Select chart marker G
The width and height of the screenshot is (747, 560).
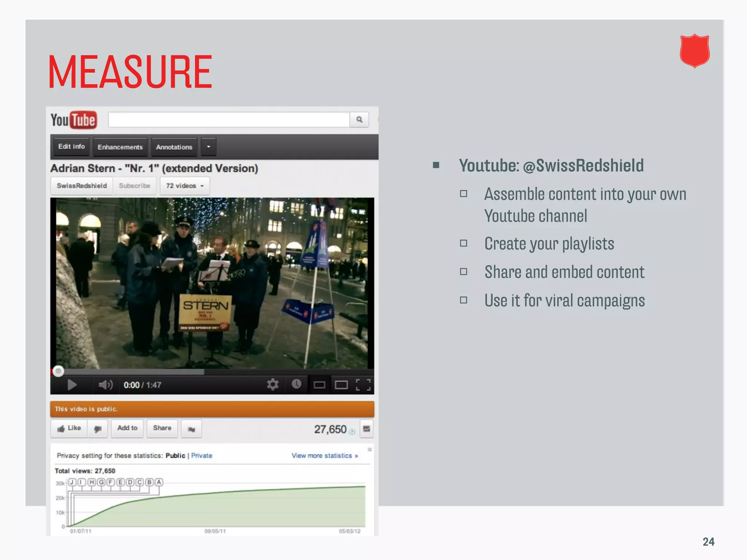[x=101, y=482]
